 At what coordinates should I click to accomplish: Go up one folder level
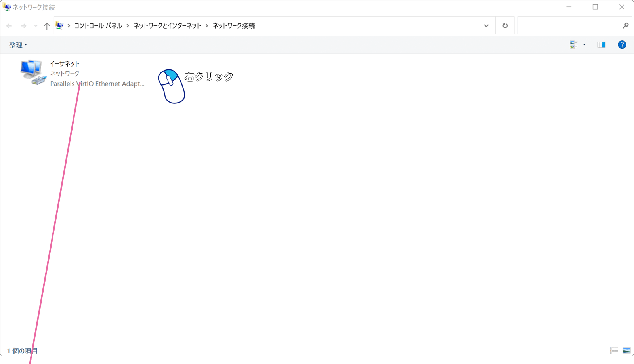[x=47, y=26]
